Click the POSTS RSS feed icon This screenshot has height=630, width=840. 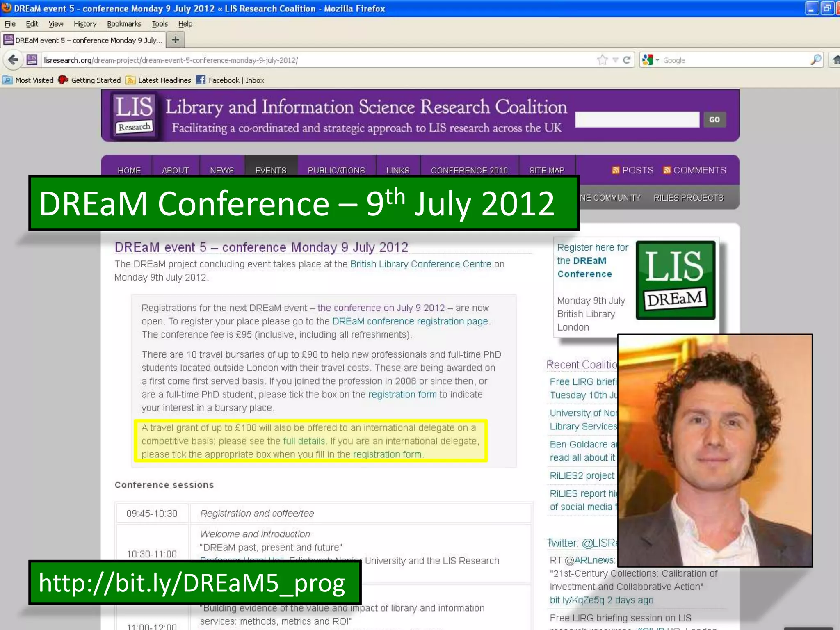[x=616, y=170]
